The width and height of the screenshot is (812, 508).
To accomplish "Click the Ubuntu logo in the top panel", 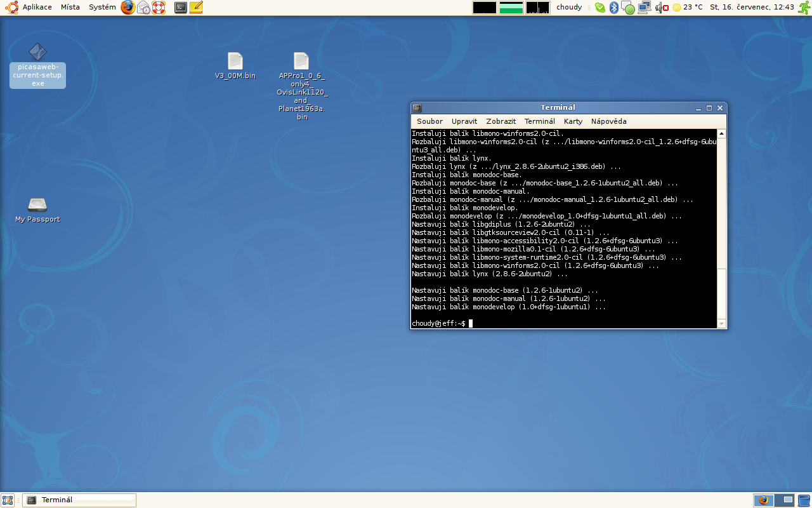I will pyautogui.click(x=11, y=8).
